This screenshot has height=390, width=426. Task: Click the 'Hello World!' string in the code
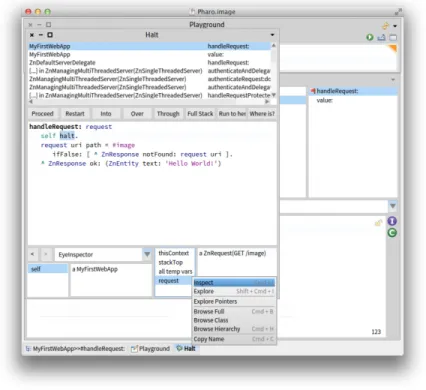pos(191,164)
